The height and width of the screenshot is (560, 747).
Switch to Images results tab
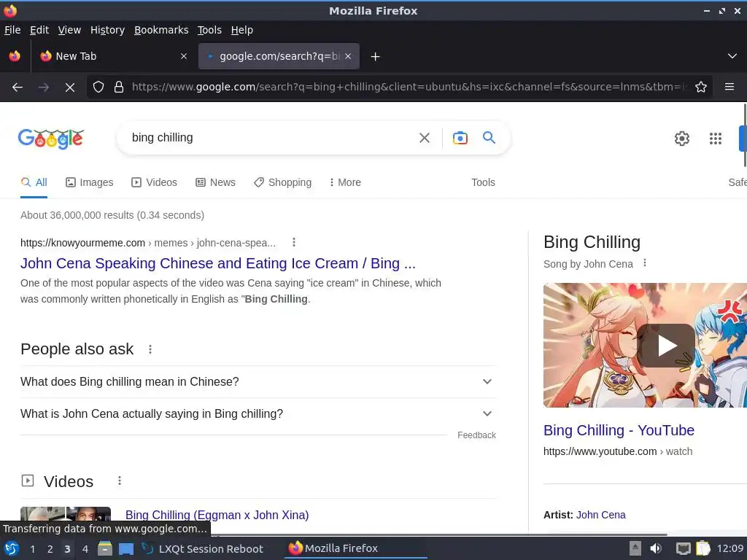pos(90,182)
